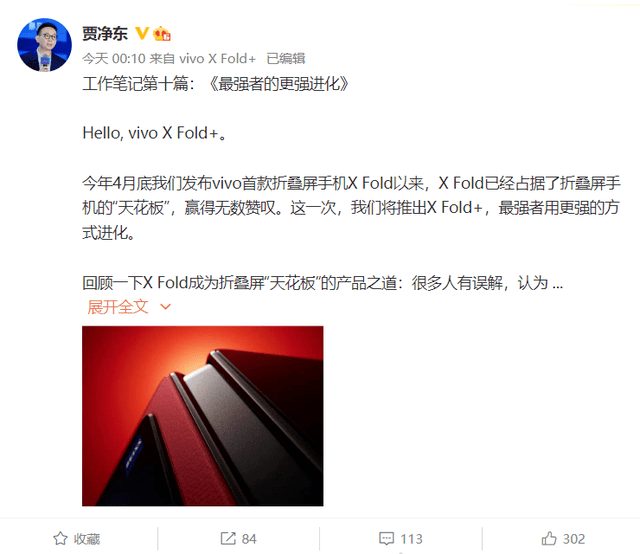Screen dimensions: 640x554
Task: Click the chevron next to 展开全文
Action: pyautogui.click(x=165, y=307)
